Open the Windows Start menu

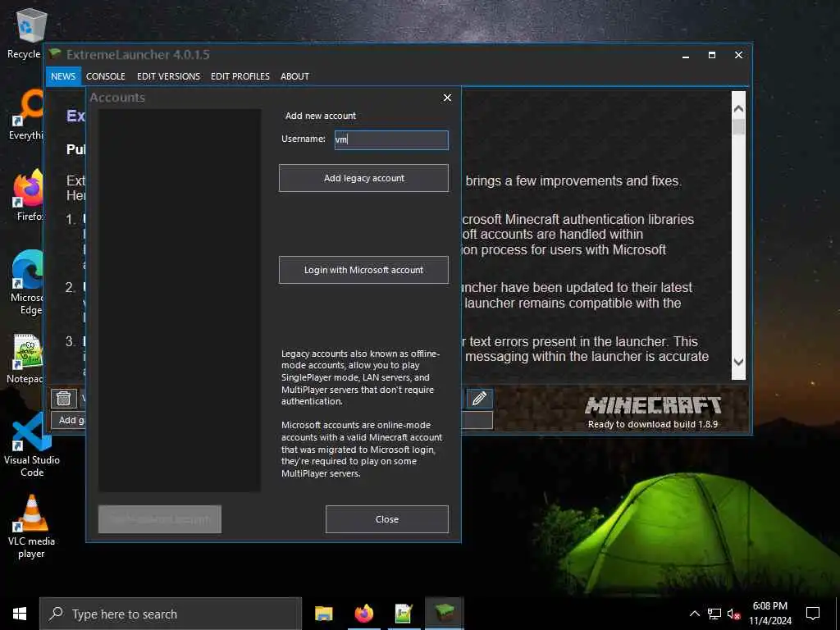[x=20, y=614]
